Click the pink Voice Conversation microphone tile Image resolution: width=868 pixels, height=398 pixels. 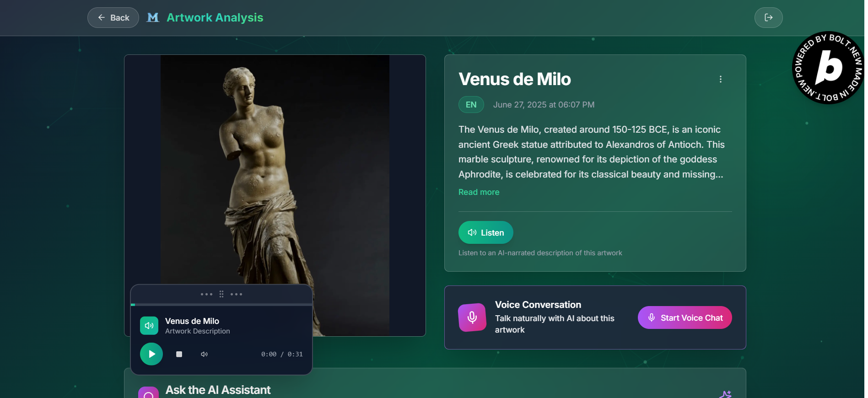(x=472, y=317)
